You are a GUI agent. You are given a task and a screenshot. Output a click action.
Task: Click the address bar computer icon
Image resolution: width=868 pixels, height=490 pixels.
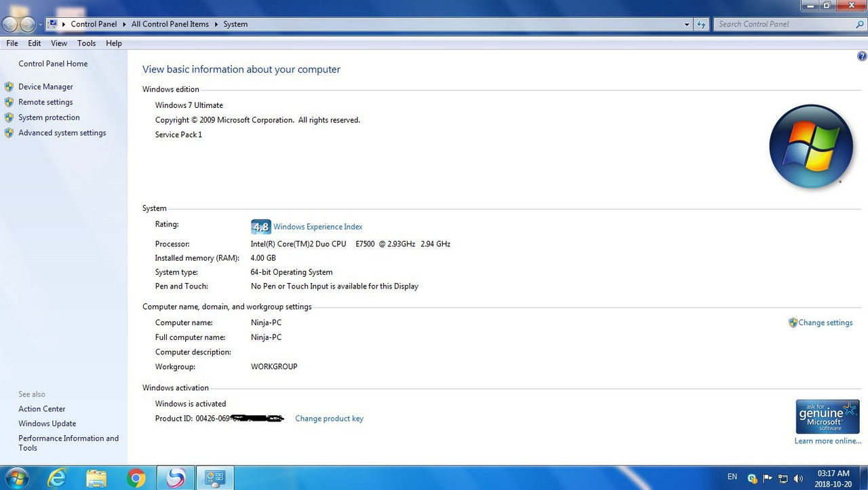[x=52, y=24]
